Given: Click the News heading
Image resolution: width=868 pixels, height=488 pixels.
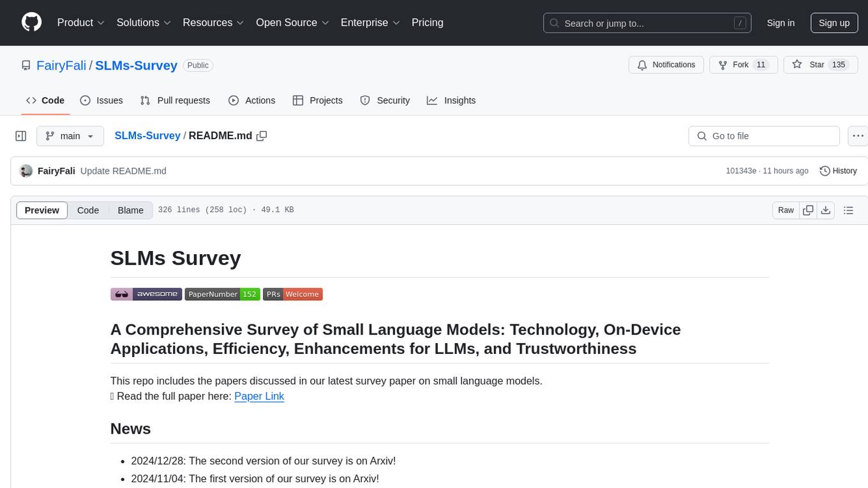Looking at the screenshot, I should pyautogui.click(x=131, y=429).
